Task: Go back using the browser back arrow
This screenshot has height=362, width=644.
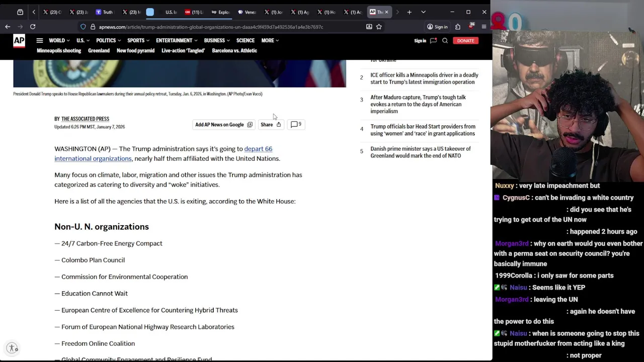Action: pos(8,27)
